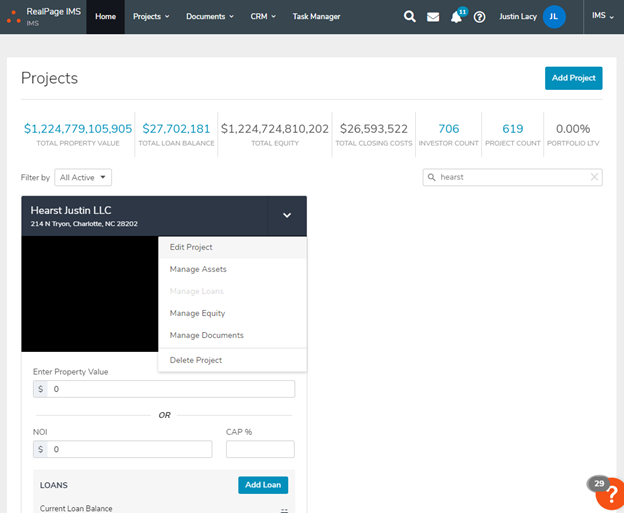Image resolution: width=624 pixels, height=513 pixels.
Task: Click the JL user avatar
Action: tap(554, 16)
